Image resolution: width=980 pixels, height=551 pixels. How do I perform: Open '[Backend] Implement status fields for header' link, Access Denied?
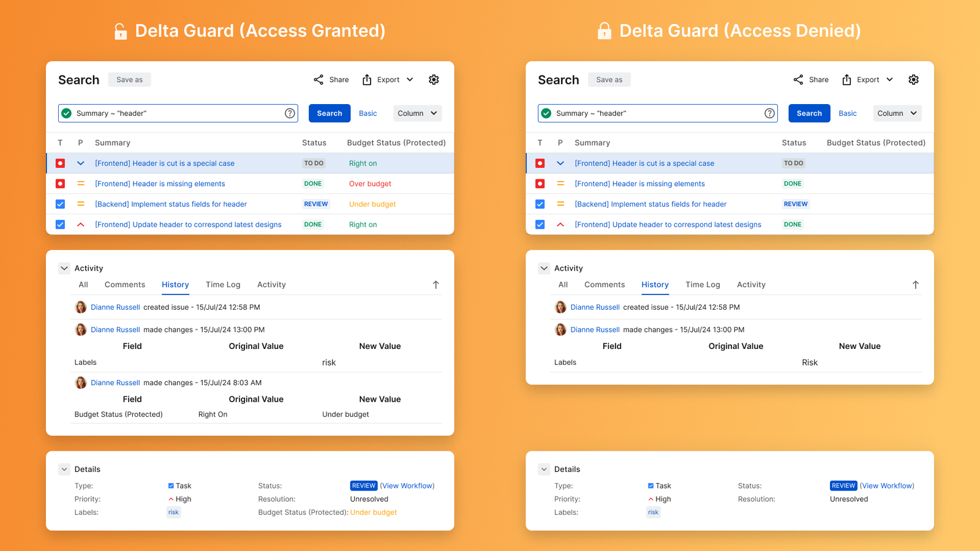coord(650,204)
